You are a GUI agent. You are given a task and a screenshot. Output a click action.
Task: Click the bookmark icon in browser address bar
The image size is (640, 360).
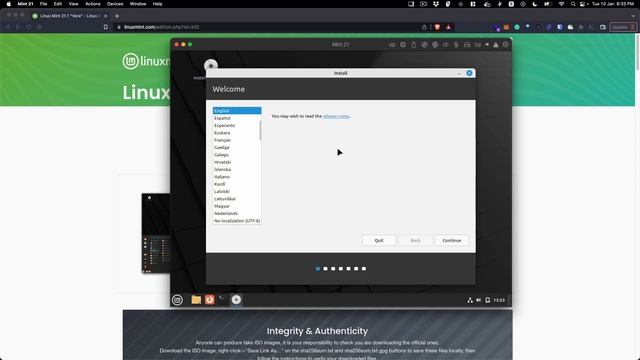[x=106, y=27]
